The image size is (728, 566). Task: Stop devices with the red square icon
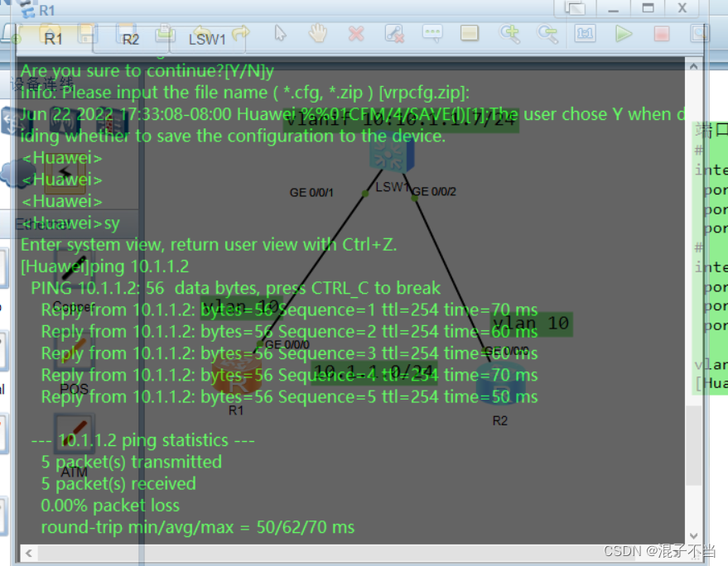click(x=662, y=33)
